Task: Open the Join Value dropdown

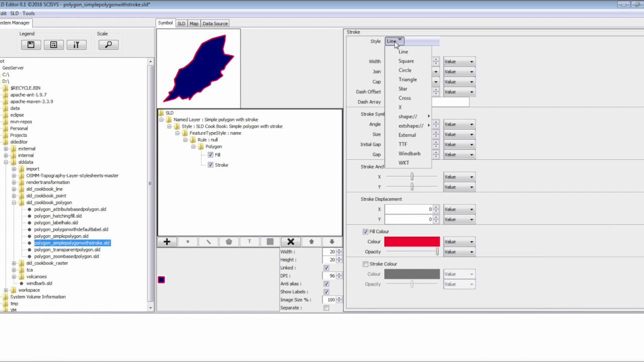Action: coord(459,71)
